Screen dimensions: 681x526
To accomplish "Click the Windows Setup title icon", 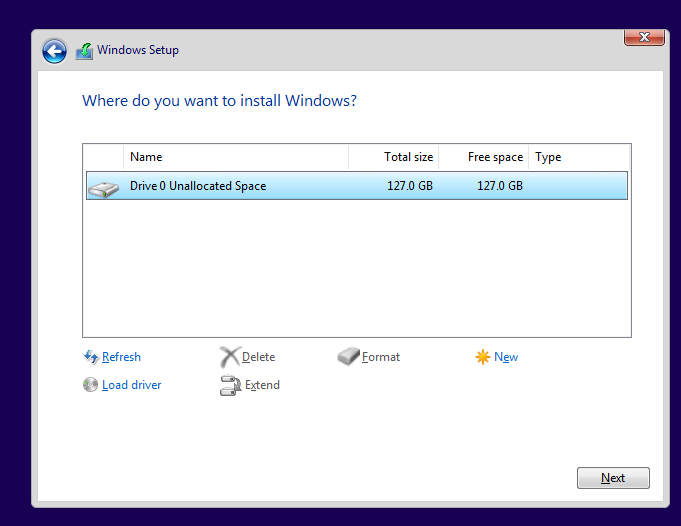I will pyautogui.click(x=84, y=51).
